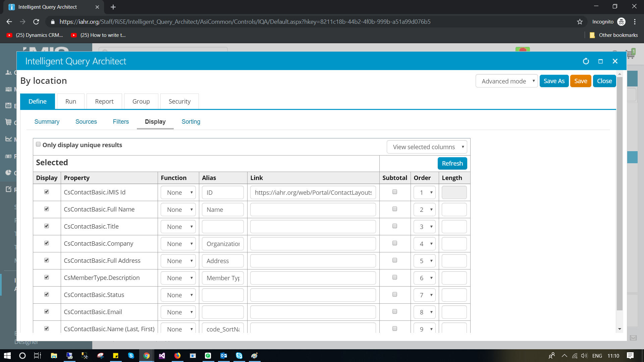644x362 pixels.
Task: Click the browser back arrow
Action: point(9,22)
